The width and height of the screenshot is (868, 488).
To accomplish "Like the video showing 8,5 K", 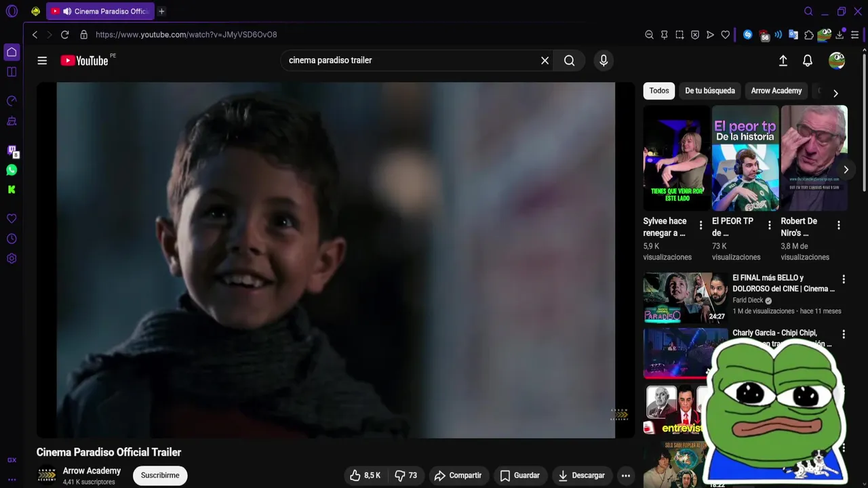I will 365,475.
